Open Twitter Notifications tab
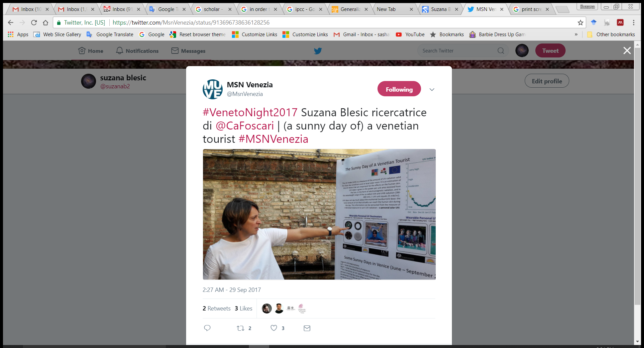This screenshot has width=644, height=348. (137, 51)
